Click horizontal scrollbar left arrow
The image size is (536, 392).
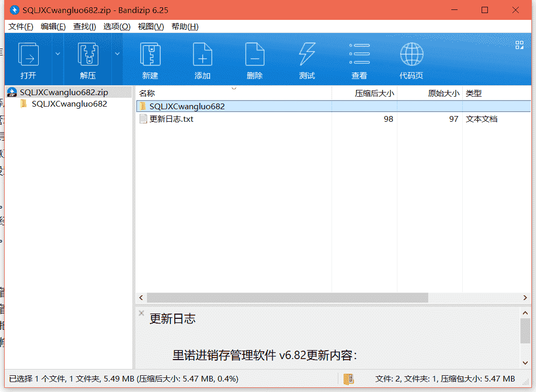(141, 298)
